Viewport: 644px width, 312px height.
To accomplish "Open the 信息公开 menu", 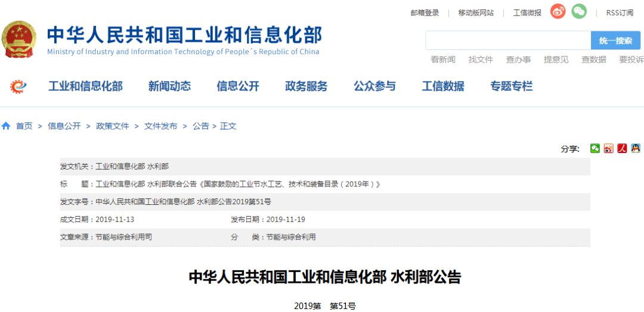I will click(x=238, y=86).
